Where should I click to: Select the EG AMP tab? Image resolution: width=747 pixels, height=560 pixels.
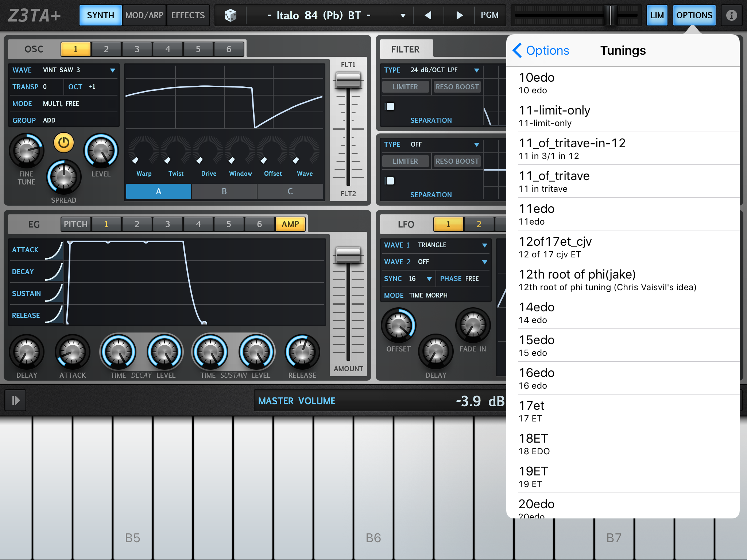[290, 224]
